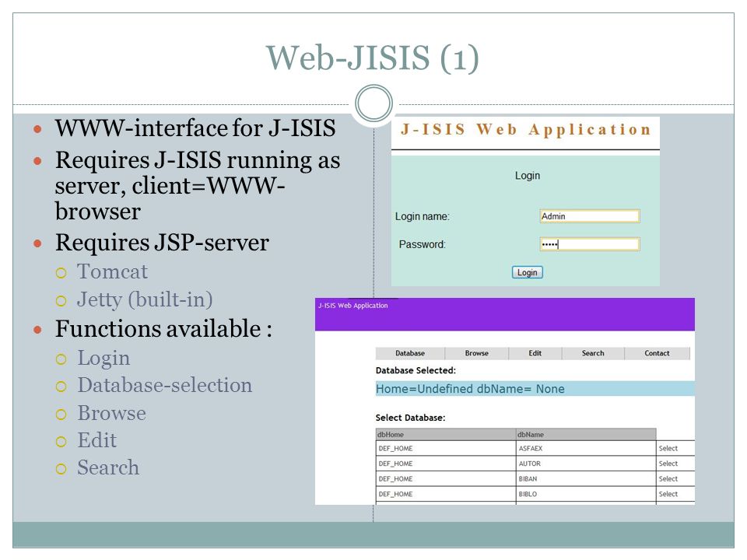Screen dimensions: 747x560
Task: Click the 'Functions available :' bullet
Action: [x=163, y=328]
